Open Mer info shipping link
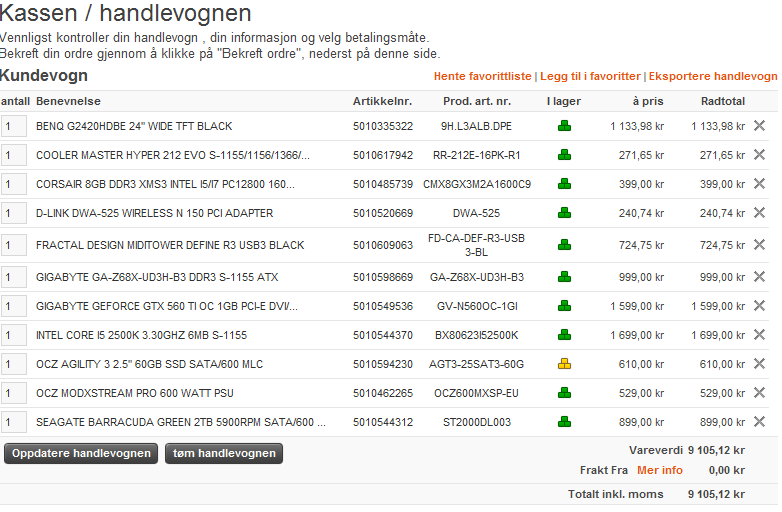This screenshot has width=782, height=512. [659, 470]
